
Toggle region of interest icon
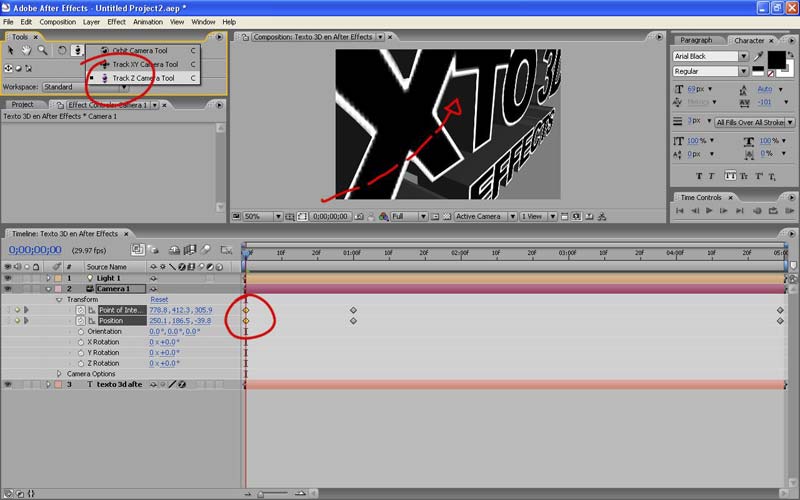[435, 216]
